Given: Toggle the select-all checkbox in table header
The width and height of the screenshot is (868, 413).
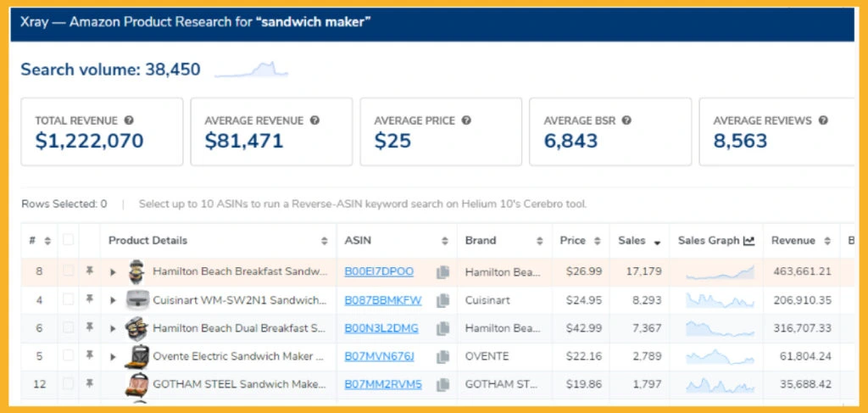Looking at the screenshot, I should [69, 240].
